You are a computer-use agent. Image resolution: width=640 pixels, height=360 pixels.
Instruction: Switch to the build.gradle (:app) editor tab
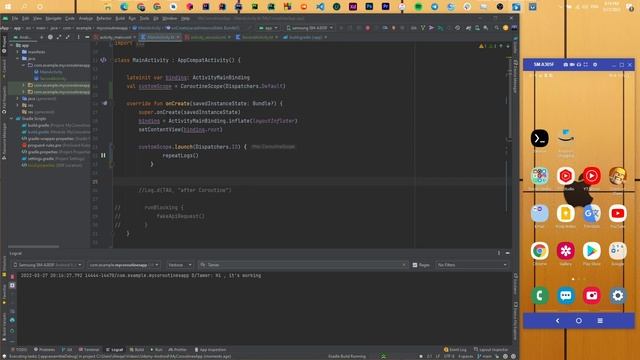(306, 37)
